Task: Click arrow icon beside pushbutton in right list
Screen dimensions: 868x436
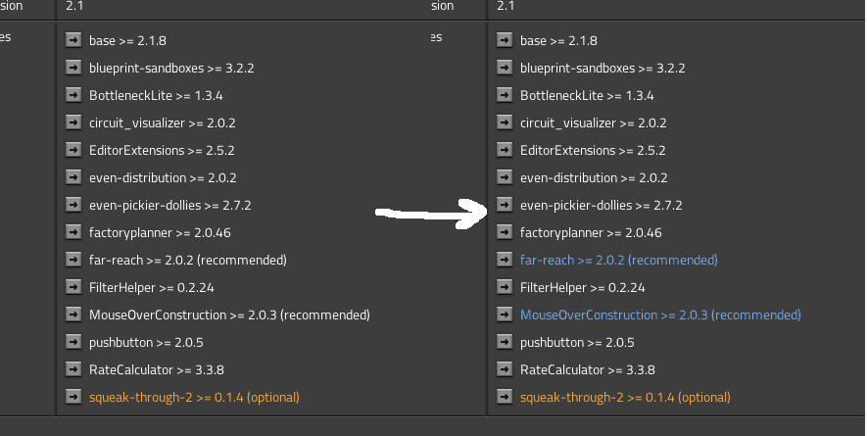Action: coord(505,342)
